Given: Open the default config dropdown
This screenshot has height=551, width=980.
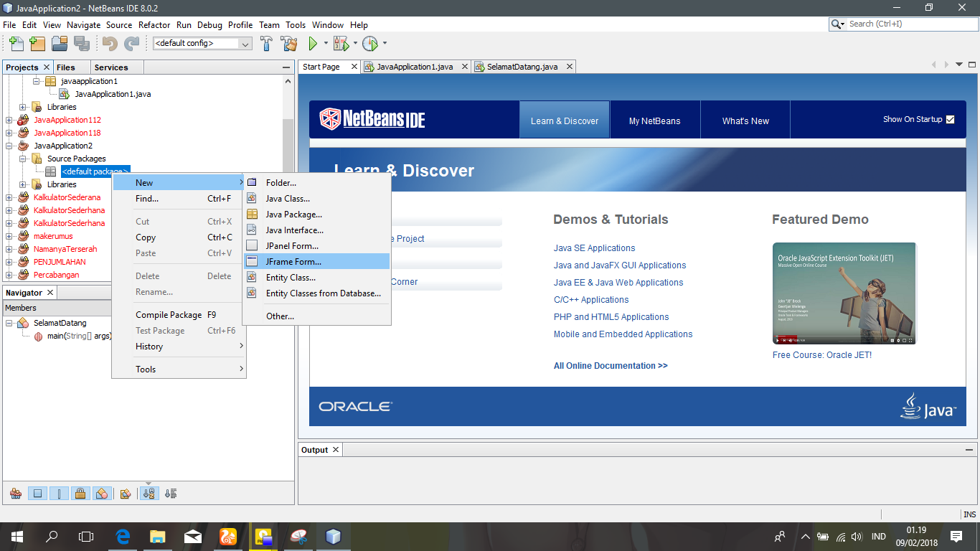Looking at the screenshot, I should tap(244, 44).
